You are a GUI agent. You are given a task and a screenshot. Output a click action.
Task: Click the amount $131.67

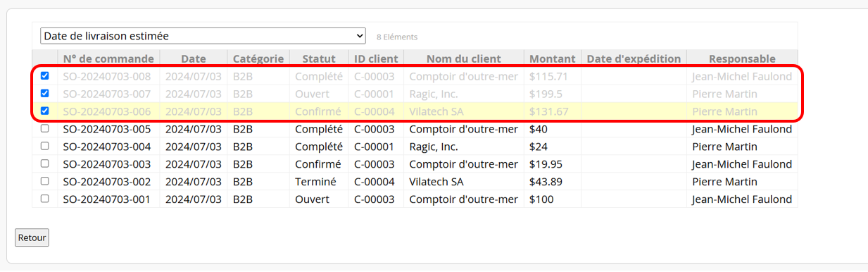point(548,111)
